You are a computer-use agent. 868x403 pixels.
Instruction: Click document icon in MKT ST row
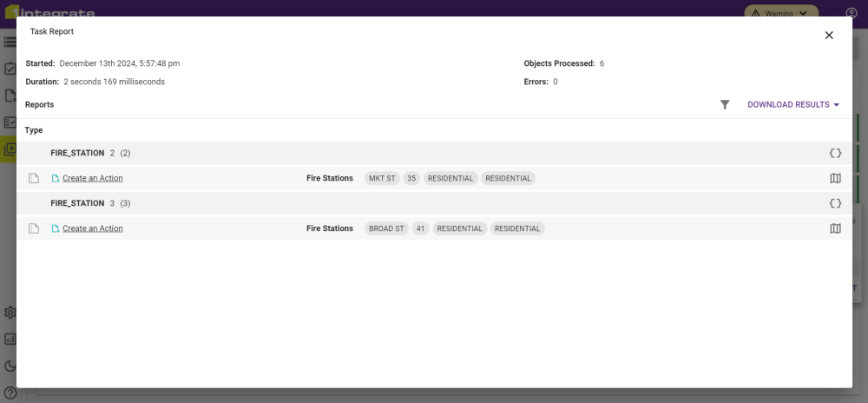point(34,178)
